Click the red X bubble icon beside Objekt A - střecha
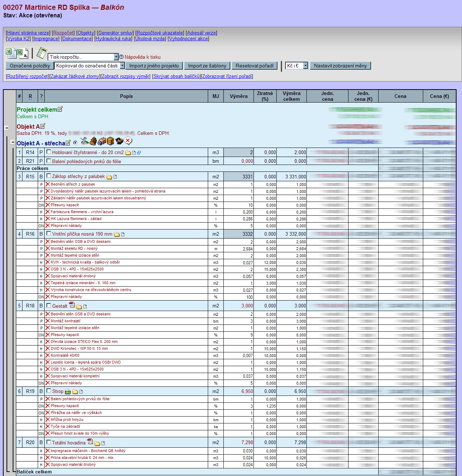The width and height of the screenshot is (462, 476). (128, 141)
